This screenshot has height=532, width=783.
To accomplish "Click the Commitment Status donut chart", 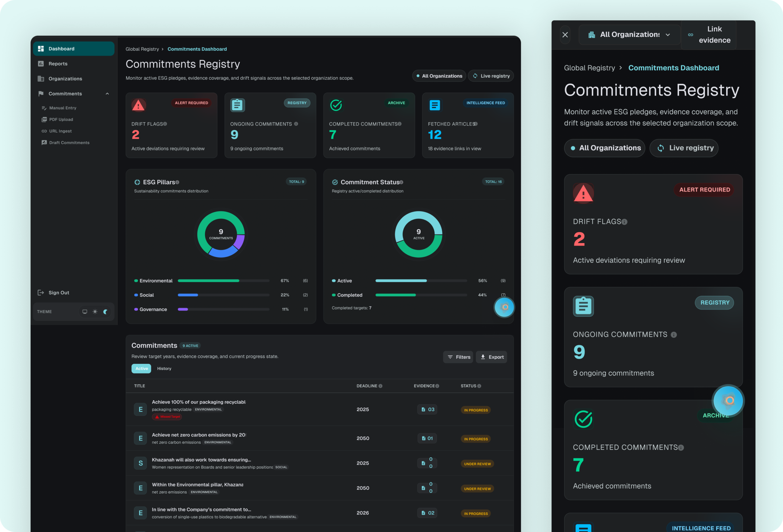I will pos(418,234).
